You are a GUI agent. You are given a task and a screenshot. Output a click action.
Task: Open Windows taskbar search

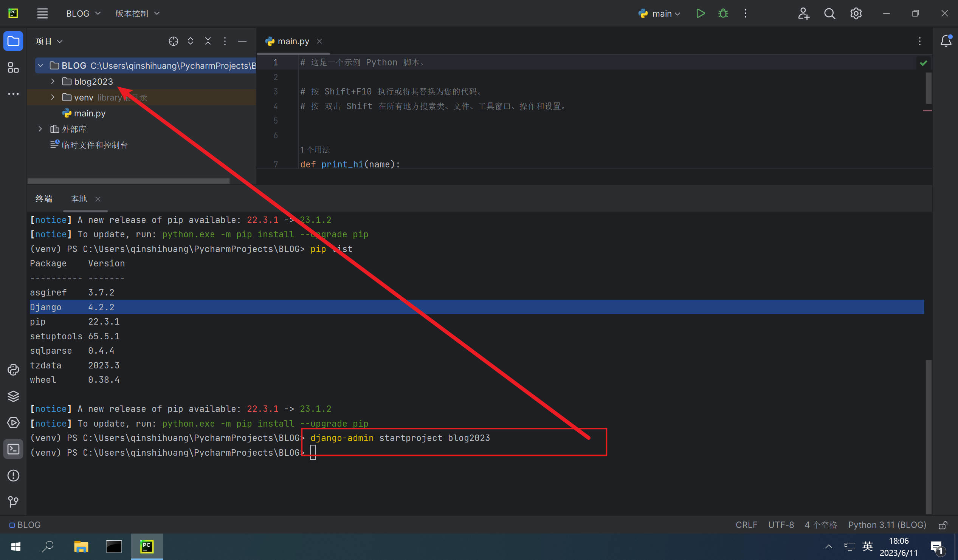click(48, 547)
